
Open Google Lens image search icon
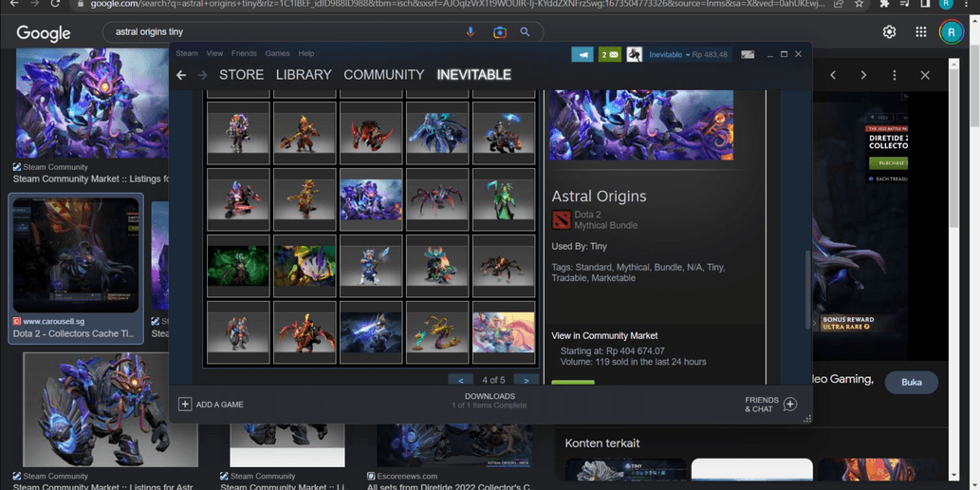[499, 32]
